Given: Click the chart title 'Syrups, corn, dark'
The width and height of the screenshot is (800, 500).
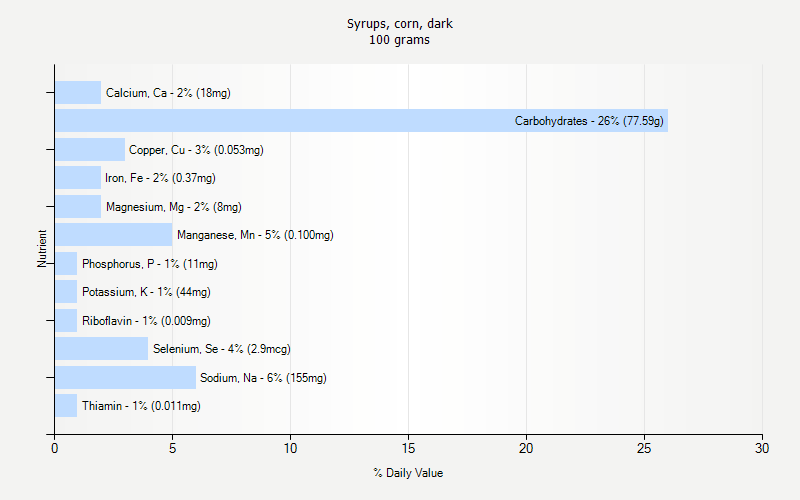Looking at the screenshot, I should click(x=400, y=23).
